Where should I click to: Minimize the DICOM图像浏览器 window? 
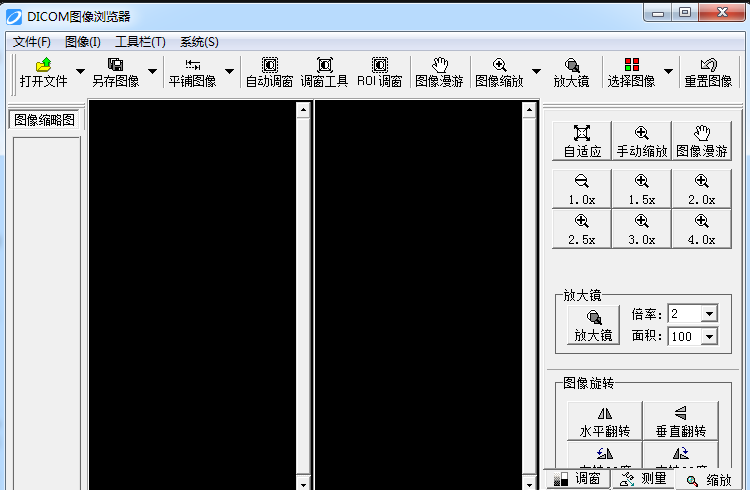click(658, 13)
